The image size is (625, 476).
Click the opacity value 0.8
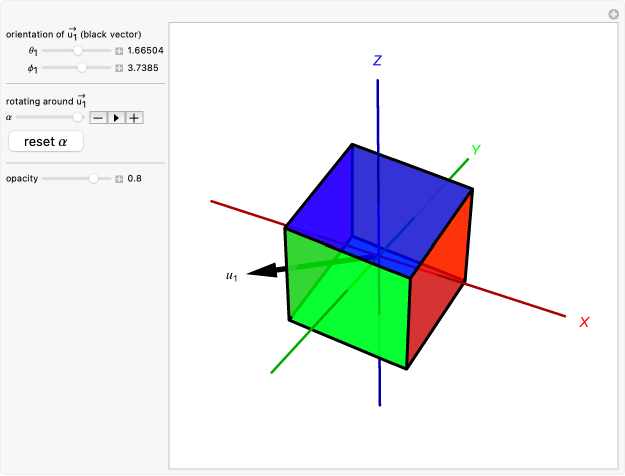tap(135, 179)
